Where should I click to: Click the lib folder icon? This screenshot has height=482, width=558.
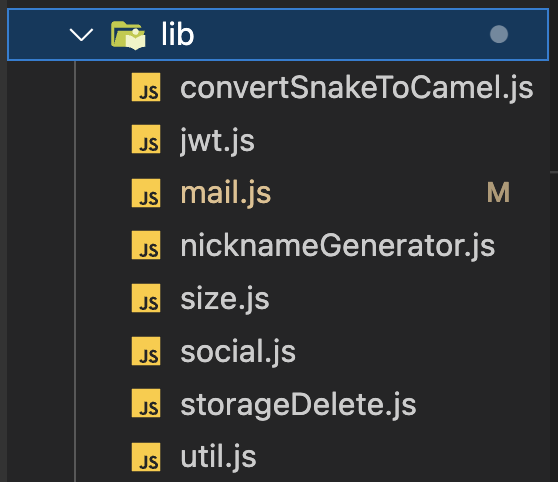pyautogui.click(x=128, y=35)
